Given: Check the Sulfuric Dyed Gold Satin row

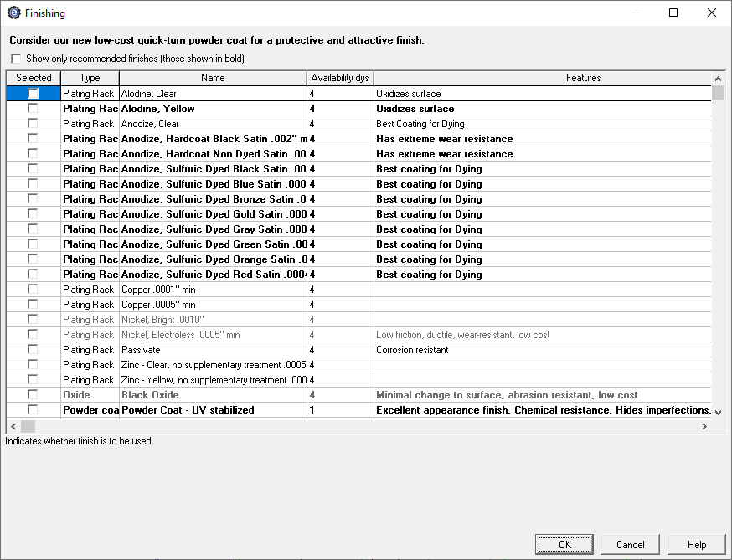Looking at the screenshot, I should pos(34,213).
